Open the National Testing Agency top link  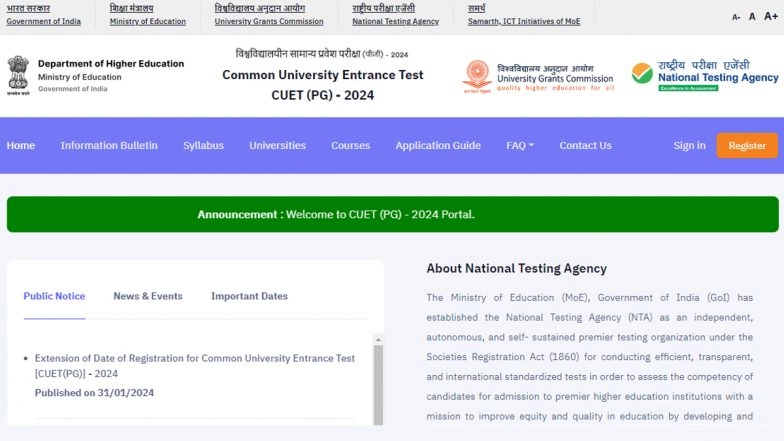click(x=396, y=22)
